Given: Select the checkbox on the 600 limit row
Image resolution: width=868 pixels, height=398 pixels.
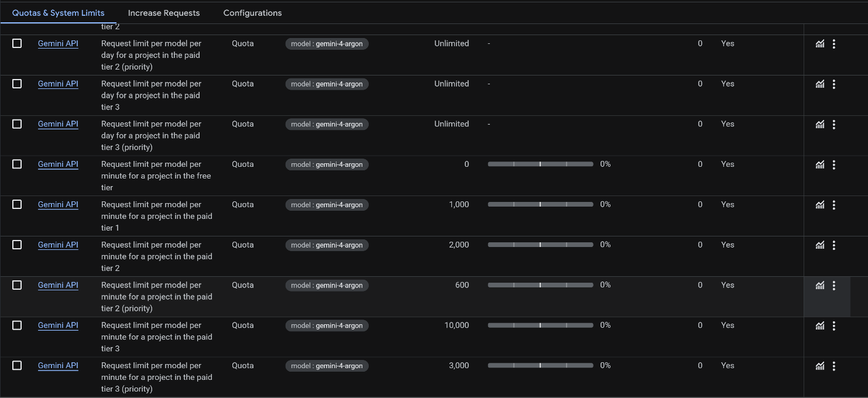Looking at the screenshot, I should pos(17,285).
